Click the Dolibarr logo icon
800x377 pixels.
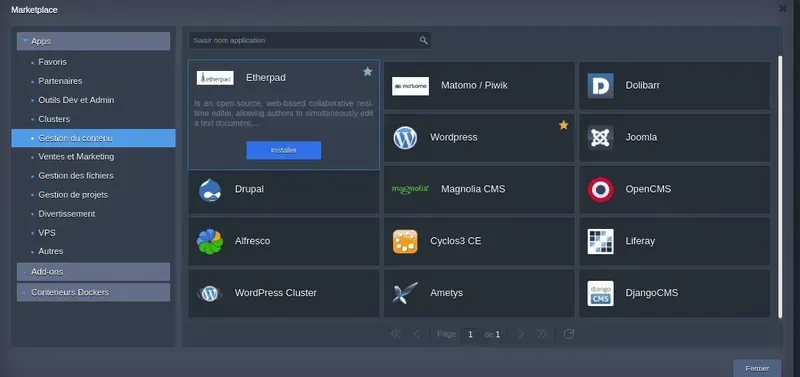(601, 86)
